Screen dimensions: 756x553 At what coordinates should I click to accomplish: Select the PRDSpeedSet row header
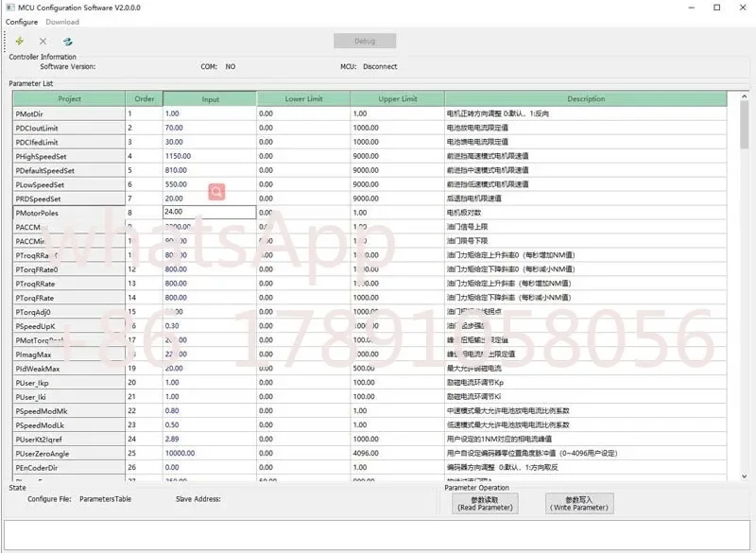(x=69, y=199)
